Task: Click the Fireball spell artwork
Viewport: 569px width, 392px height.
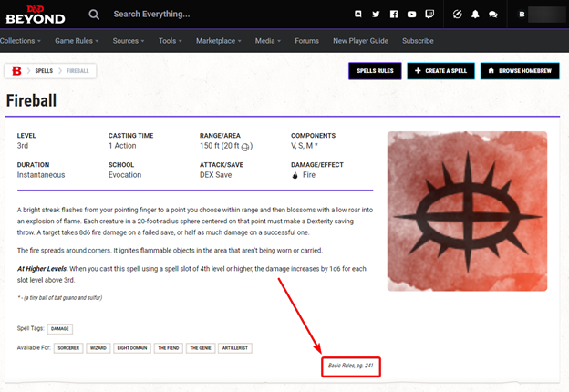Action: [467, 211]
